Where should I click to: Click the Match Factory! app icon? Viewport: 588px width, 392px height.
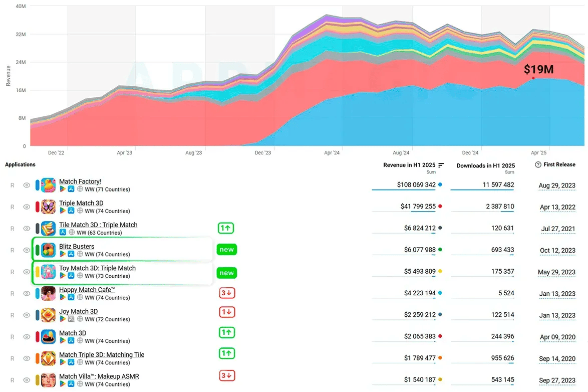click(49, 185)
